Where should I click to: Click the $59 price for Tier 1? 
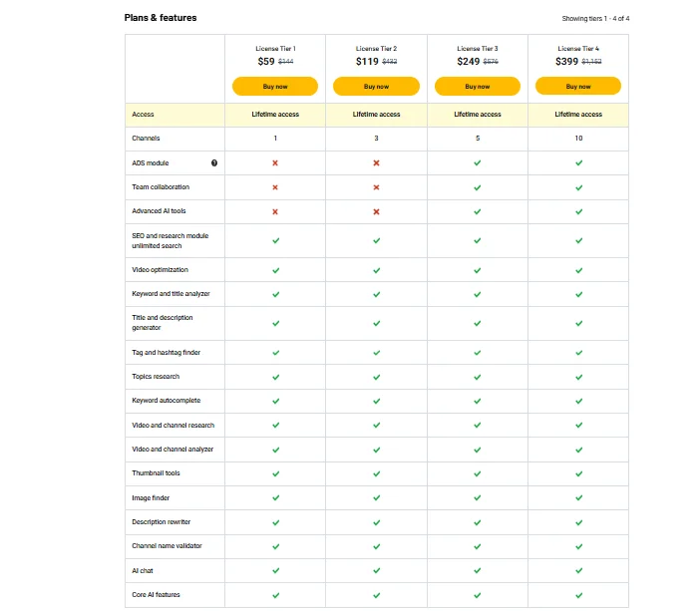266,62
